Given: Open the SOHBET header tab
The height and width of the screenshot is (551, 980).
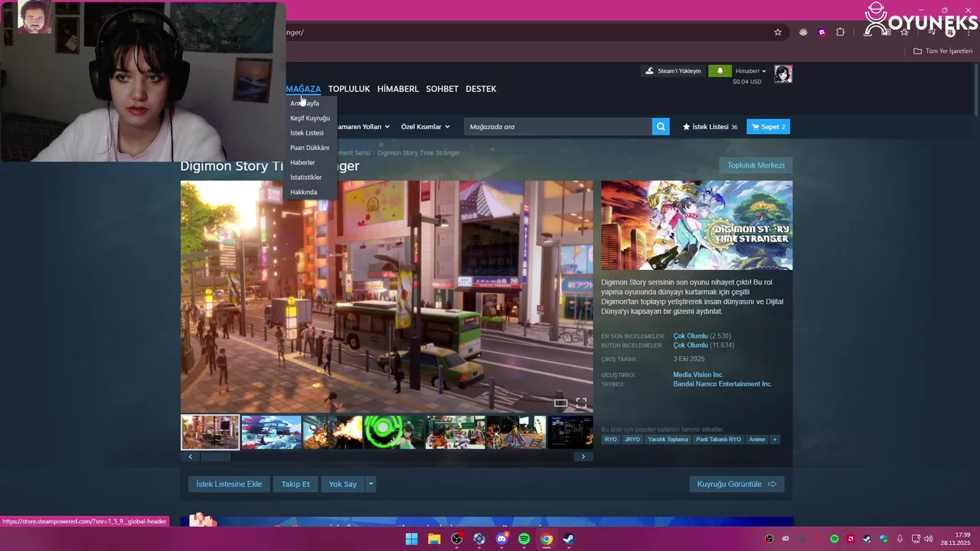Looking at the screenshot, I should tap(443, 89).
